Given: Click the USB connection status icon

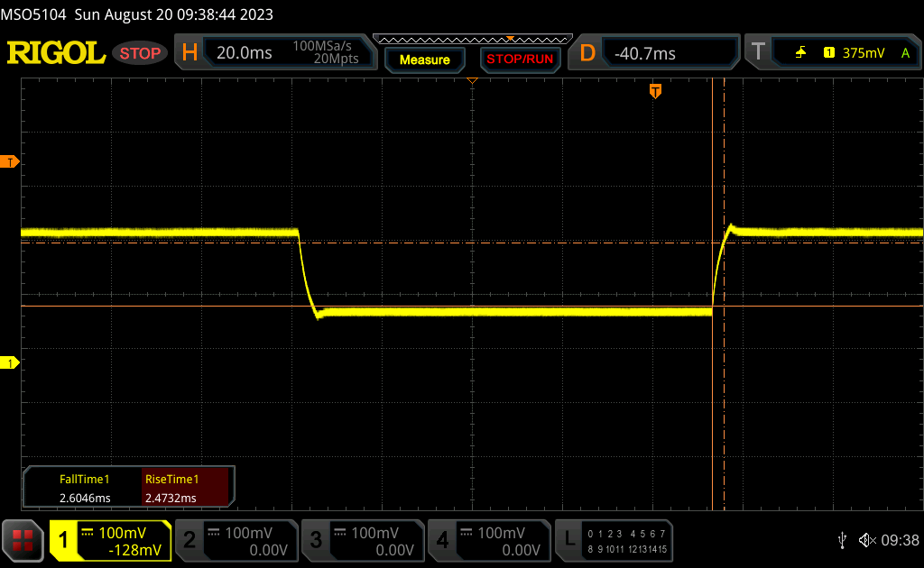Looking at the screenshot, I should [x=842, y=540].
